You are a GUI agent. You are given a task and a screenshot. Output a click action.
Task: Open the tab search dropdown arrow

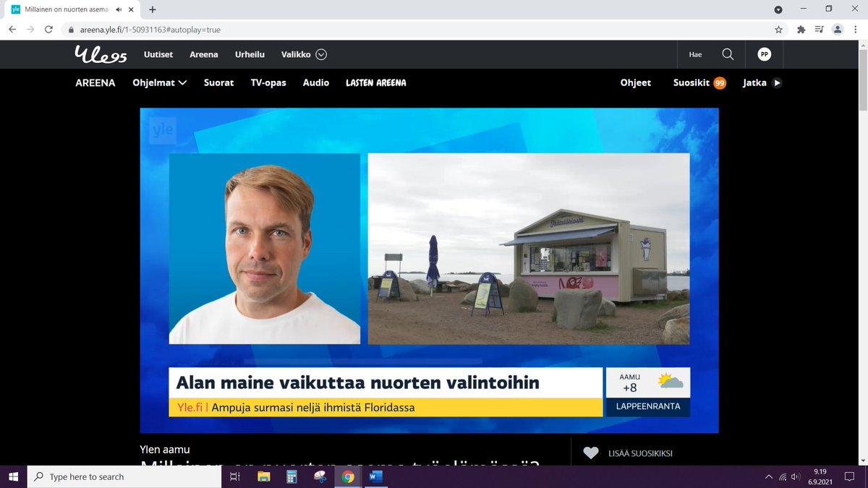click(778, 9)
